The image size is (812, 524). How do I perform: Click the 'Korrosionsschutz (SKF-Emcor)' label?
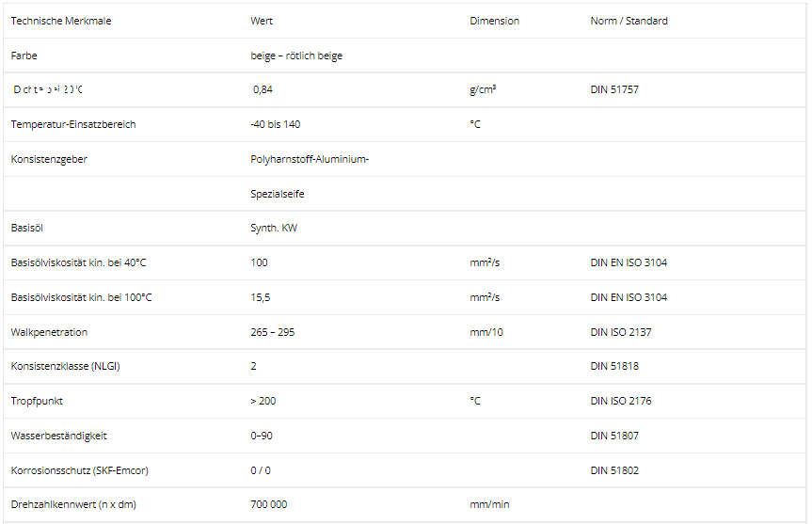point(79,470)
